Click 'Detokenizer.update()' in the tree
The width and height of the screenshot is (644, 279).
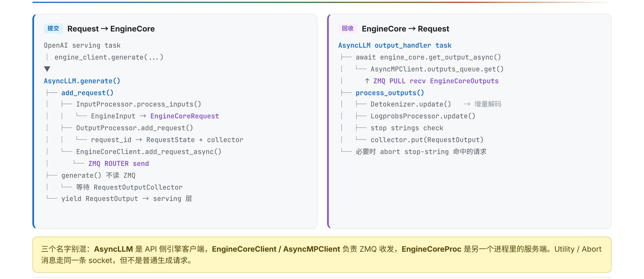click(x=411, y=104)
